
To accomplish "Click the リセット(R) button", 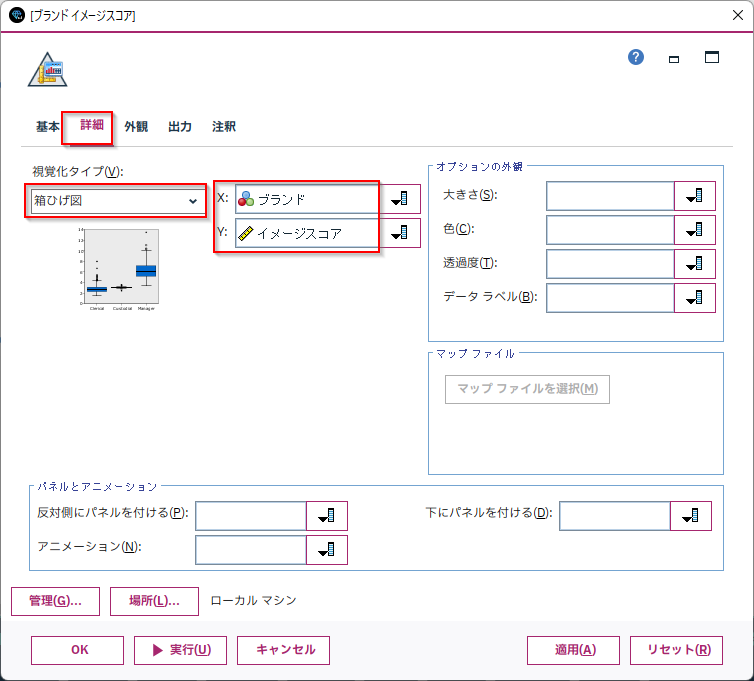I will [676, 650].
